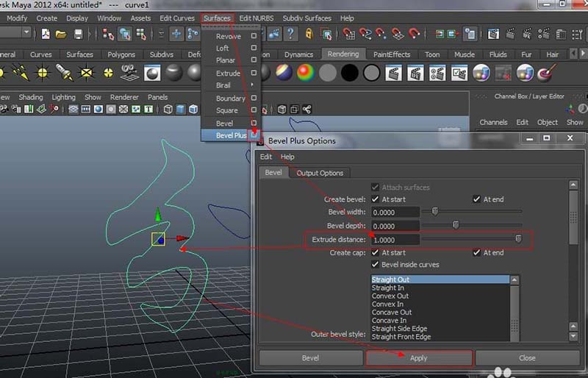Click the Save Scene floppy disk icon

78,34
